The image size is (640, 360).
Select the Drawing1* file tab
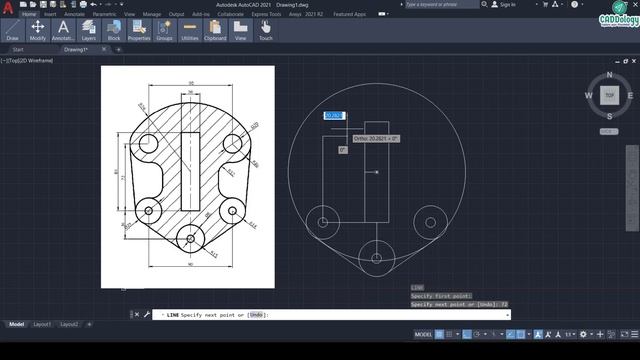tap(76, 49)
